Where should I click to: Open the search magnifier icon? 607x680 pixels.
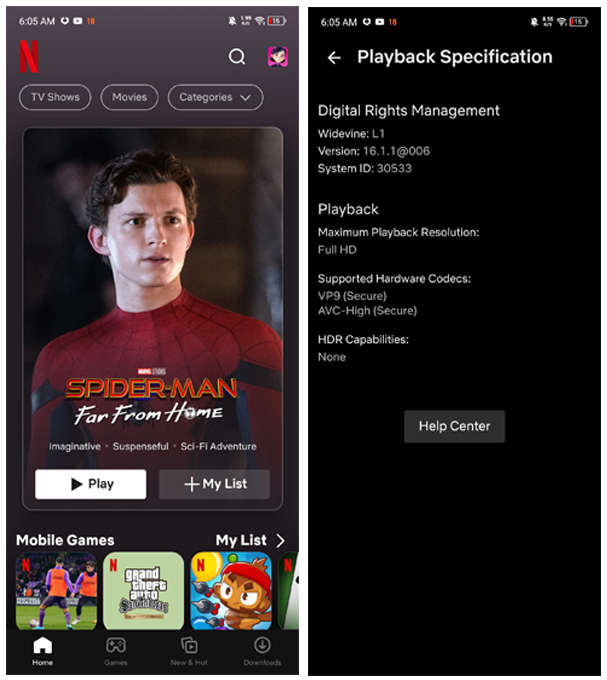click(x=237, y=56)
